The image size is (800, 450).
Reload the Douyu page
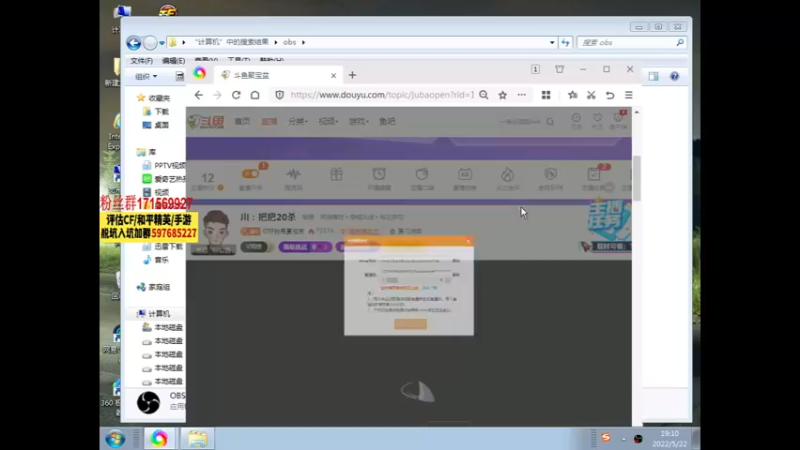point(236,95)
